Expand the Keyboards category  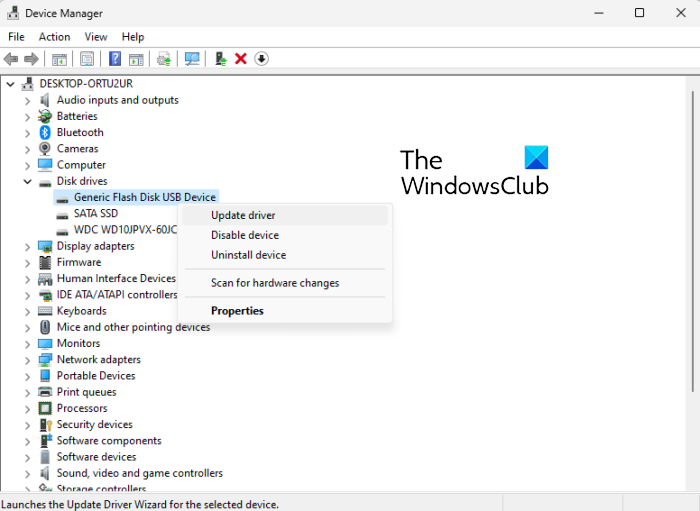coord(28,312)
